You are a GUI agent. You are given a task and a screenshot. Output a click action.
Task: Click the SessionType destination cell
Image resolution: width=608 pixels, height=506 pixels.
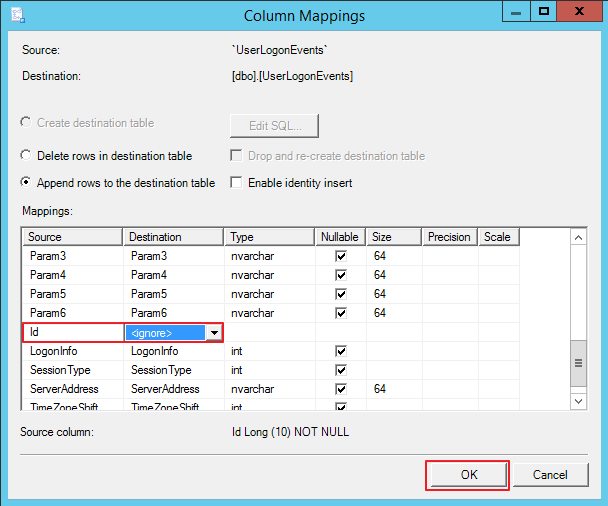pos(174,370)
